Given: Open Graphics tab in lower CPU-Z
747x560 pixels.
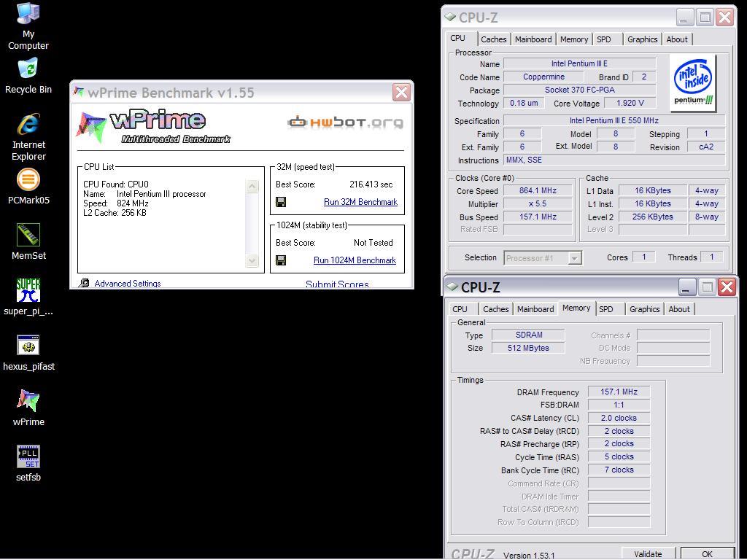Looking at the screenshot, I should click(x=645, y=309).
